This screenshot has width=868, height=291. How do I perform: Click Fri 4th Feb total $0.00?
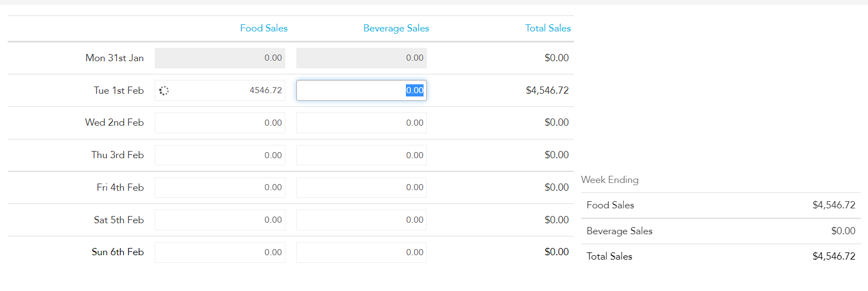coord(557,187)
